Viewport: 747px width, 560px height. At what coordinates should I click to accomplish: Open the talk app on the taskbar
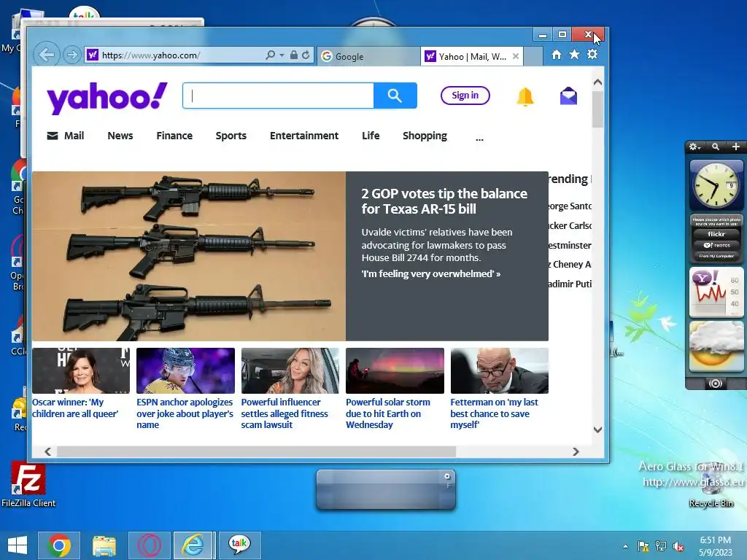tap(239, 545)
